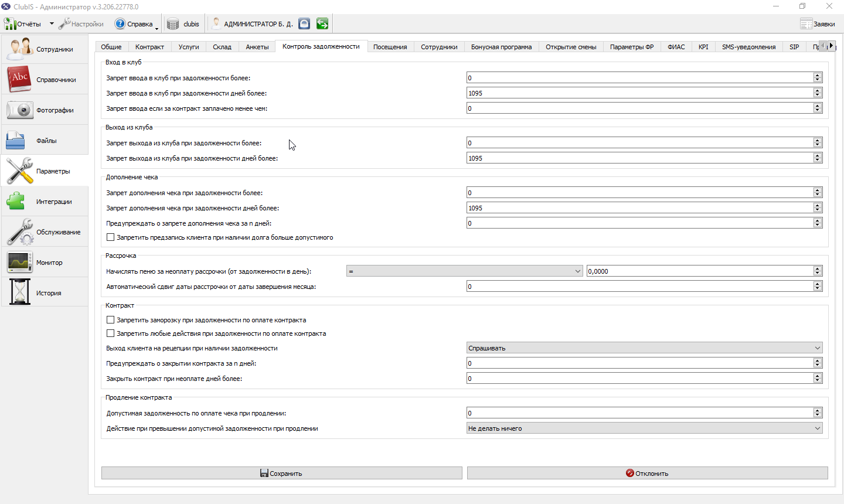Switch to the SMS-уведомления tab

point(748,47)
